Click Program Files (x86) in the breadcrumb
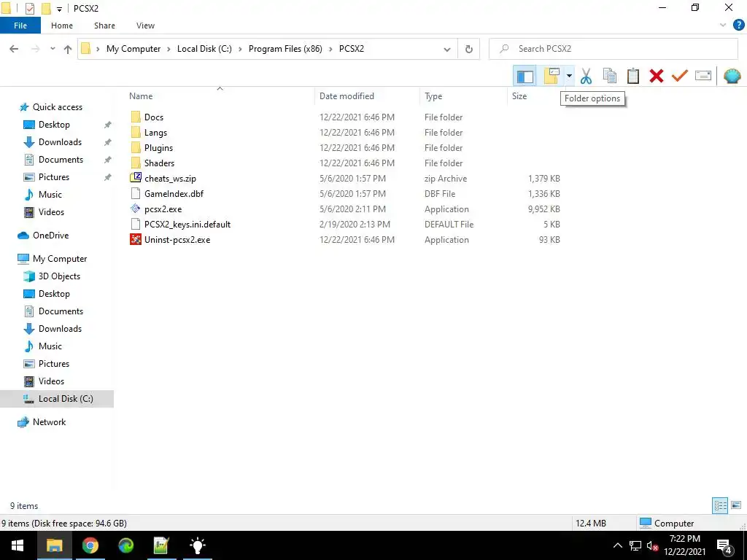 (285, 49)
